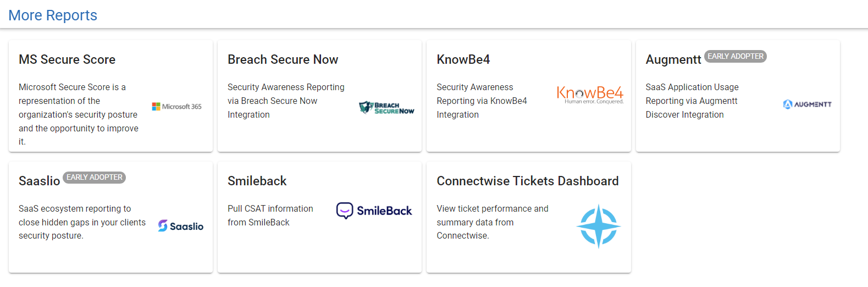This screenshot has height=287, width=868.
Task: Open the KnowBe4 report heading
Action: pyautogui.click(x=463, y=59)
